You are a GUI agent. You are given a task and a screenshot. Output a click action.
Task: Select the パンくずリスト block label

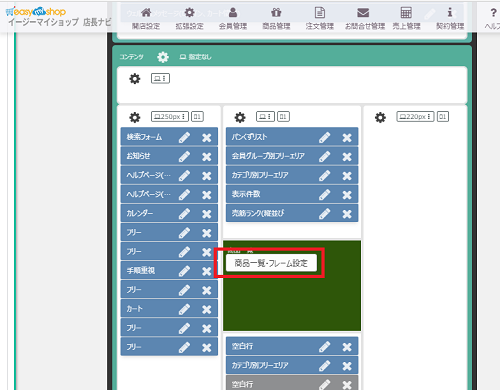coord(249,137)
